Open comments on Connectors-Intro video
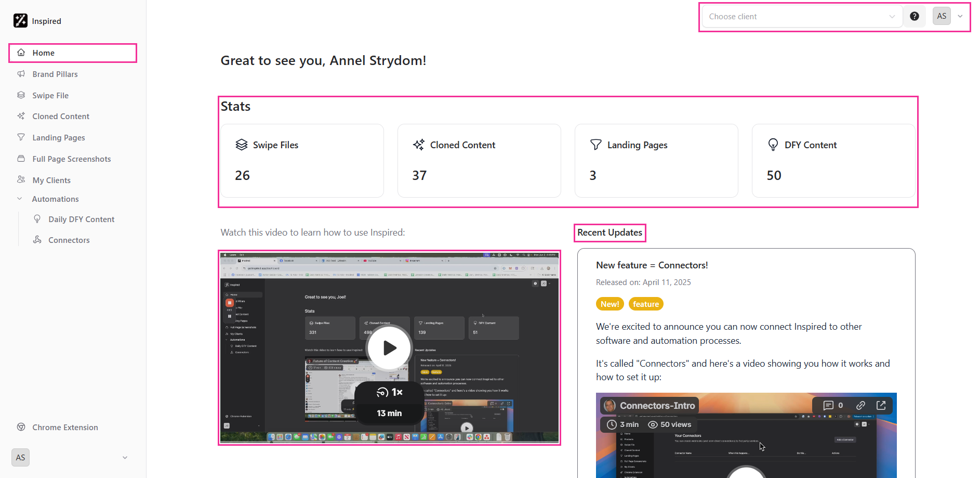Viewport: 980px width, 478px height. click(x=833, y=405)
